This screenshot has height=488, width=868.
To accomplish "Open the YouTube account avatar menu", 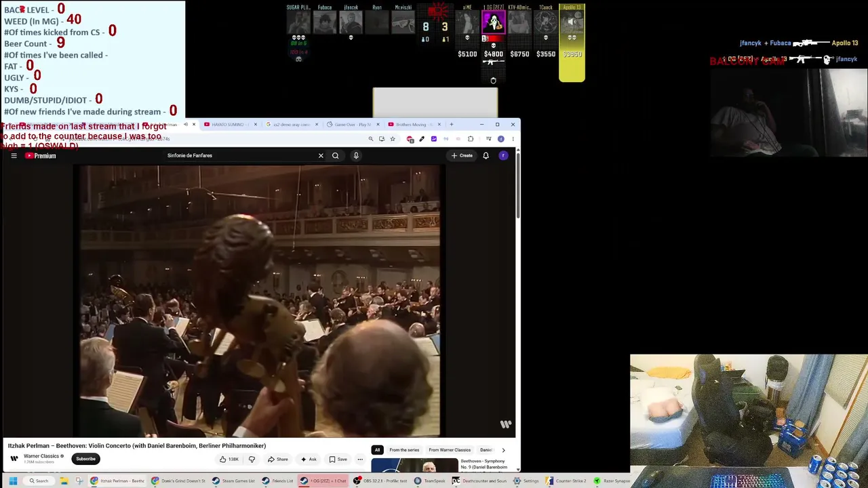I will tap(503, 156).
